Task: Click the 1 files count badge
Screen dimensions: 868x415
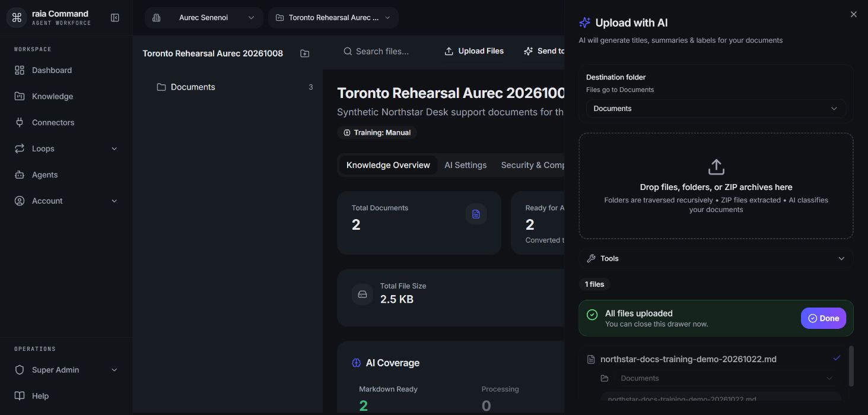Action: point(594,284)
